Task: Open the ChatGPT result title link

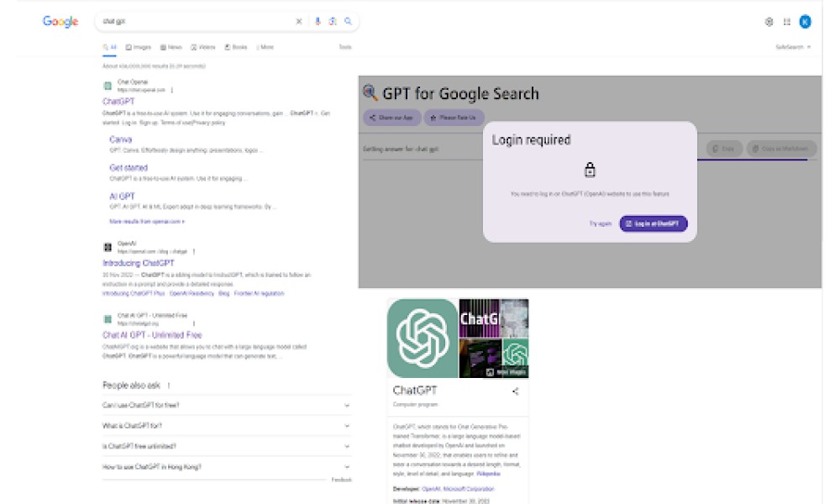Action: click(118, 102)
